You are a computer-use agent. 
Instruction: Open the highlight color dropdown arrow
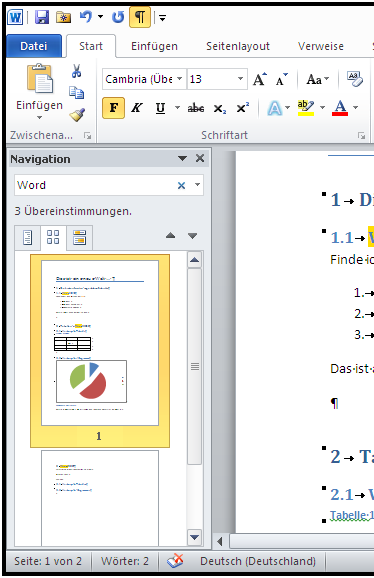point(322,108)
